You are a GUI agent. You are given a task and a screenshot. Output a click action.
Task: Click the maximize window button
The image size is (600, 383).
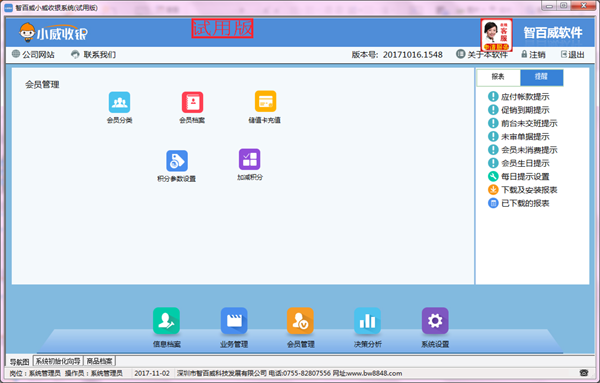point(564,6)
